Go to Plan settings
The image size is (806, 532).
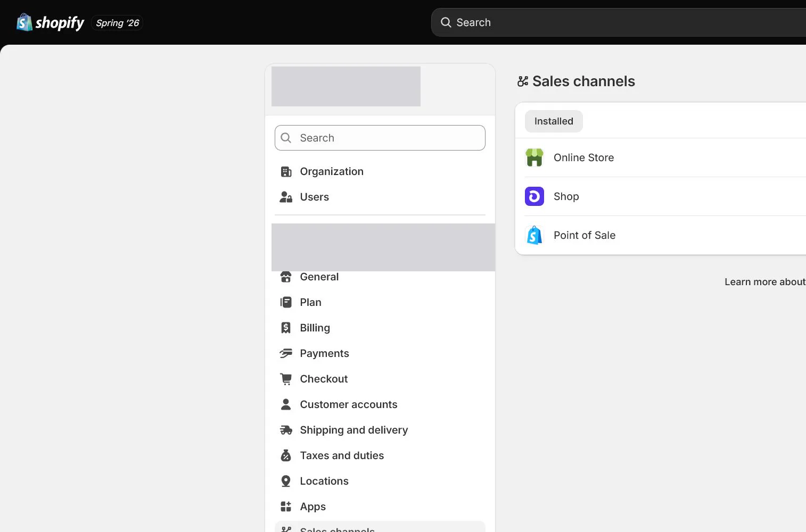pos(380,302)
